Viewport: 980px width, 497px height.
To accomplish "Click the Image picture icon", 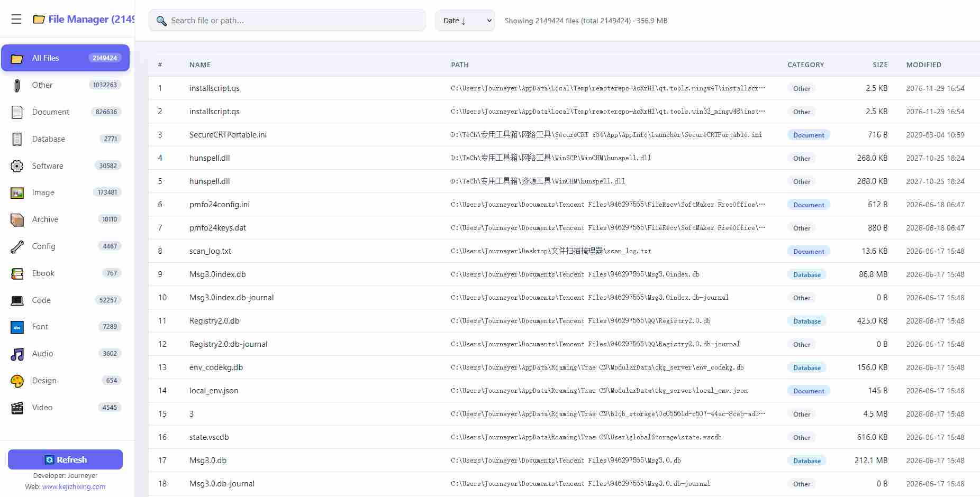I will 17,193.
